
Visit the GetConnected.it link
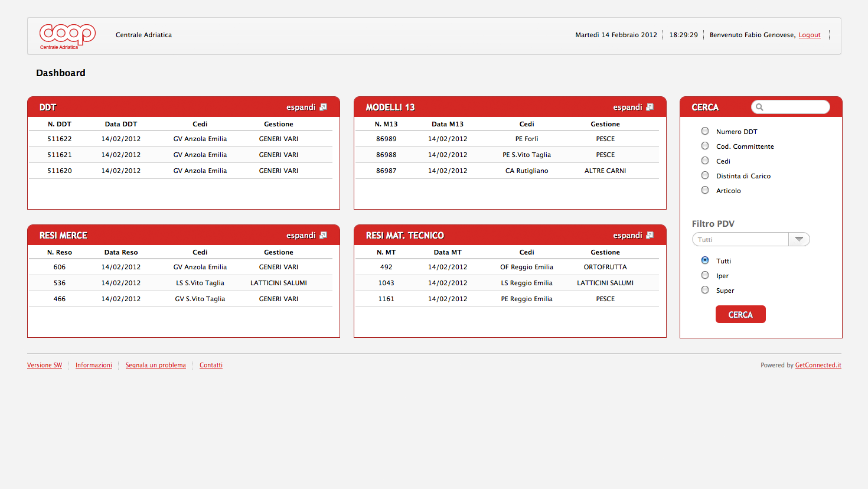818,365
